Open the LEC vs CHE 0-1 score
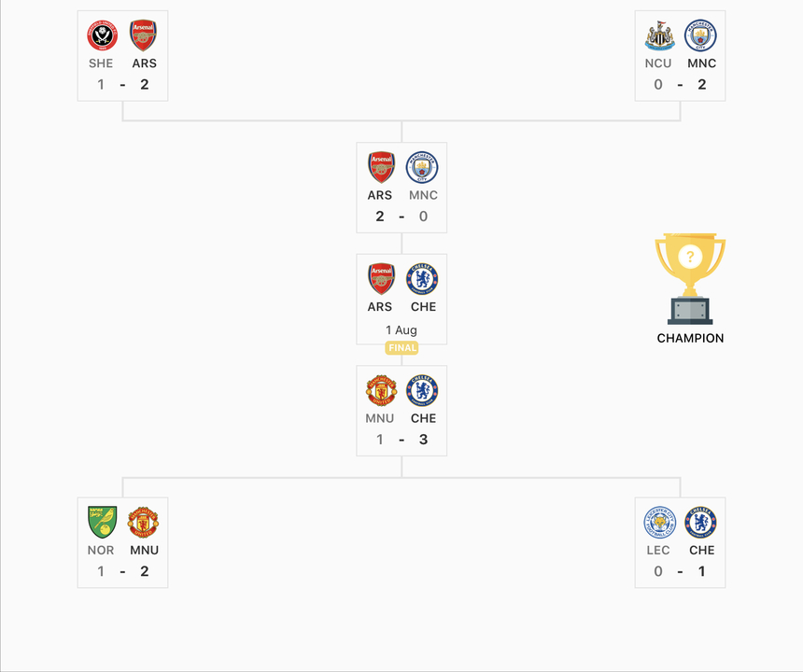 (x=680, y=571)
